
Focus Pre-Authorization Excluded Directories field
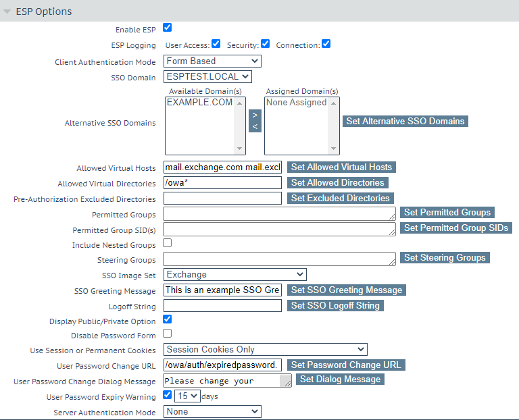pos(222,198)
